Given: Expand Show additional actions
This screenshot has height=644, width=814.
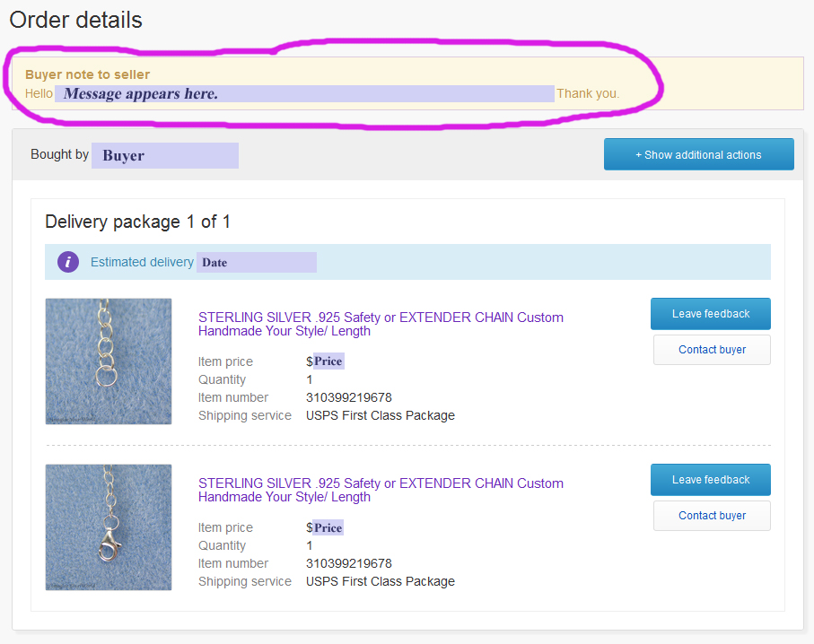Looking at the screenshot, I should point(699,154).
